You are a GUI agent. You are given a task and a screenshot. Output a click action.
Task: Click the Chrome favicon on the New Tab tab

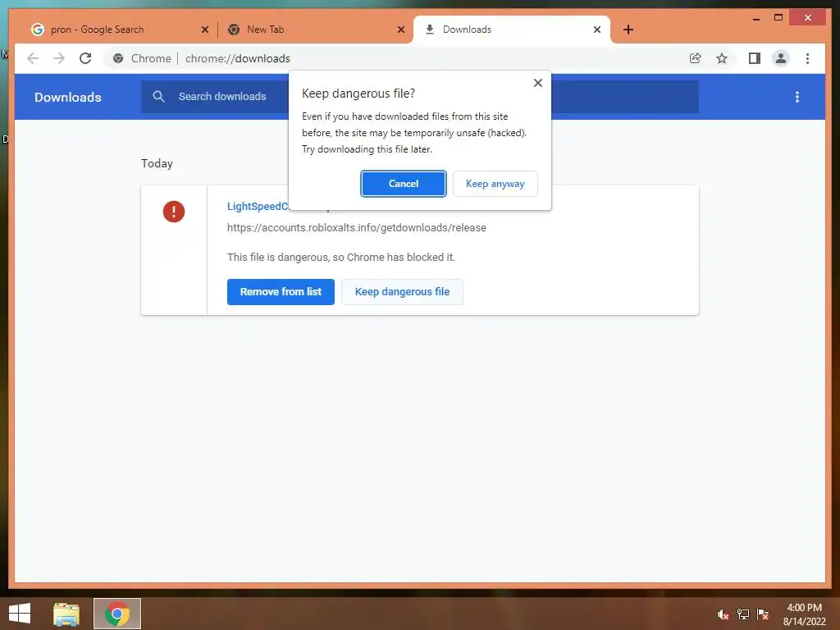234,30
